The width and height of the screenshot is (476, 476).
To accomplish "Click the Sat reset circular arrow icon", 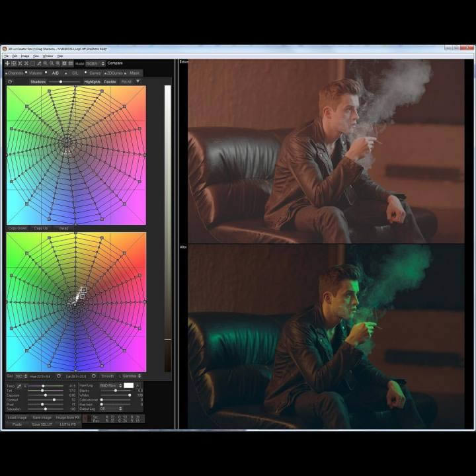I will pos(94,376).
